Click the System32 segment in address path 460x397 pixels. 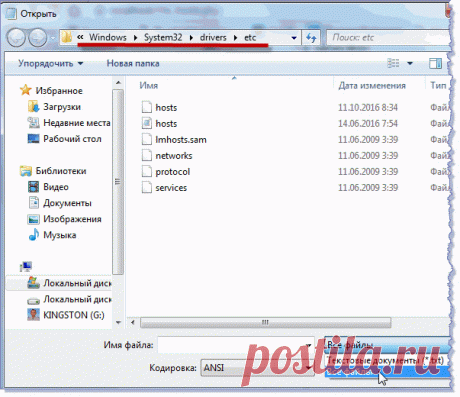(x=163, y=37)
